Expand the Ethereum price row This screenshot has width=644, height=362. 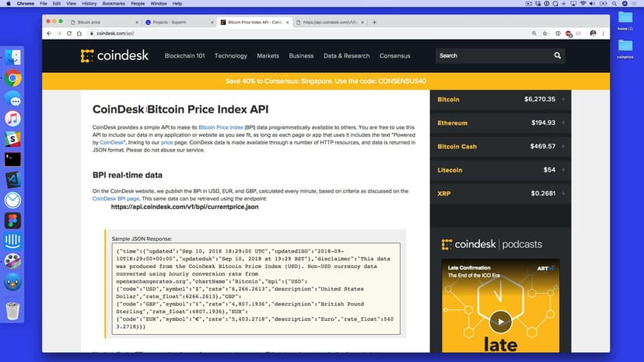click(563, 123)
